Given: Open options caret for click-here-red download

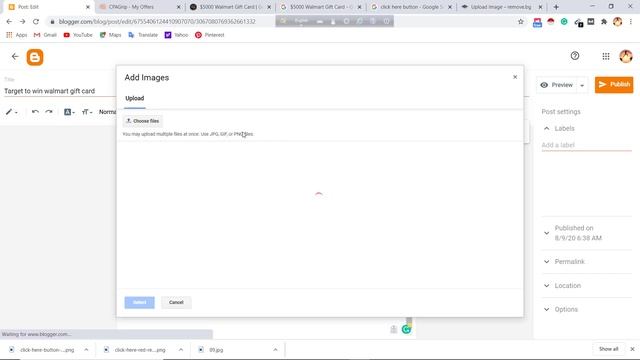Looking at the screenshot, I should [180, 350].
